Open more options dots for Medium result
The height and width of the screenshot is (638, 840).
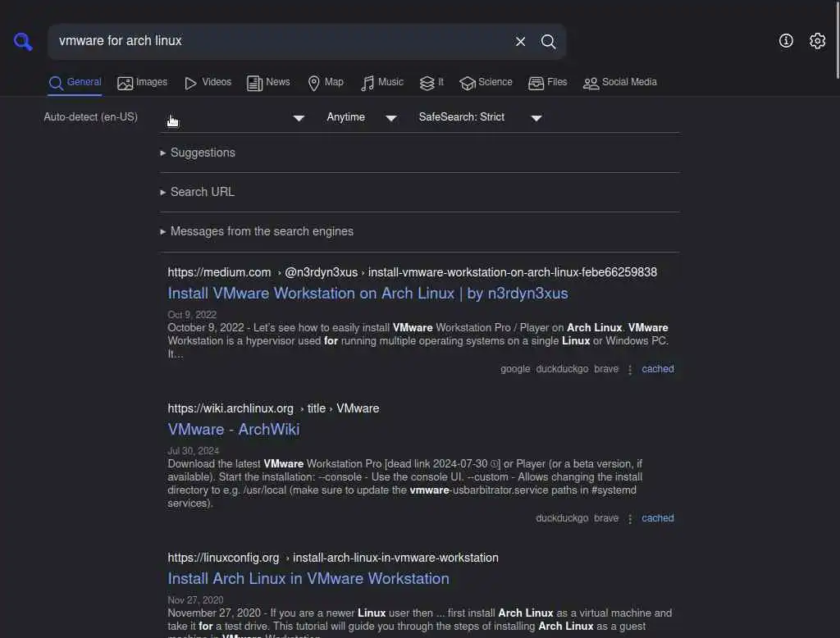630,370
